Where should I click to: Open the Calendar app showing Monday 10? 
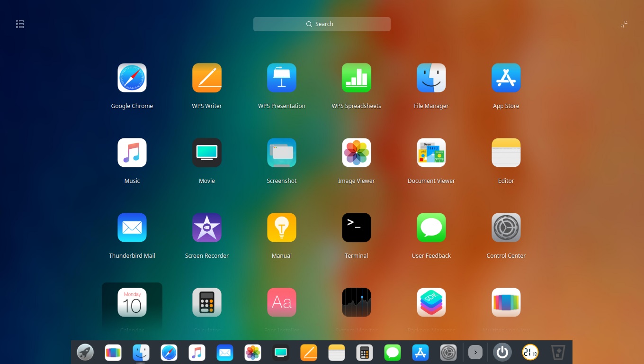tap(132, 302)
